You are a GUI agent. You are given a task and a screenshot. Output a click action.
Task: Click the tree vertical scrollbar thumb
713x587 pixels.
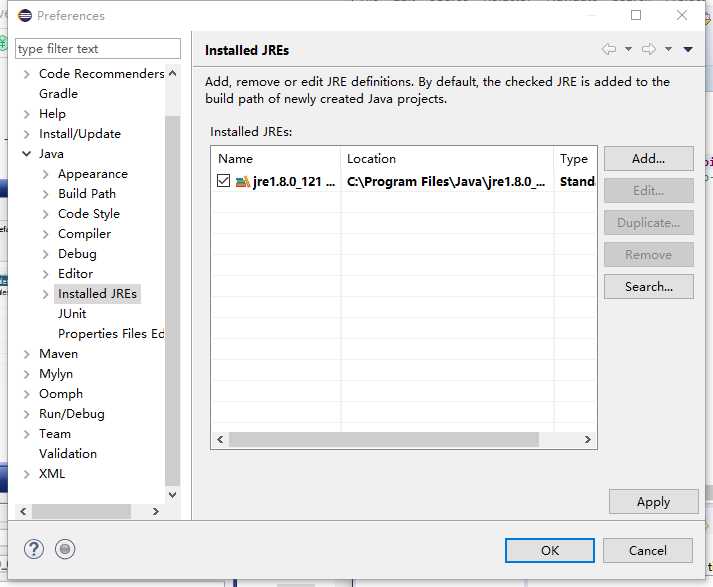(x=172, y=301)
